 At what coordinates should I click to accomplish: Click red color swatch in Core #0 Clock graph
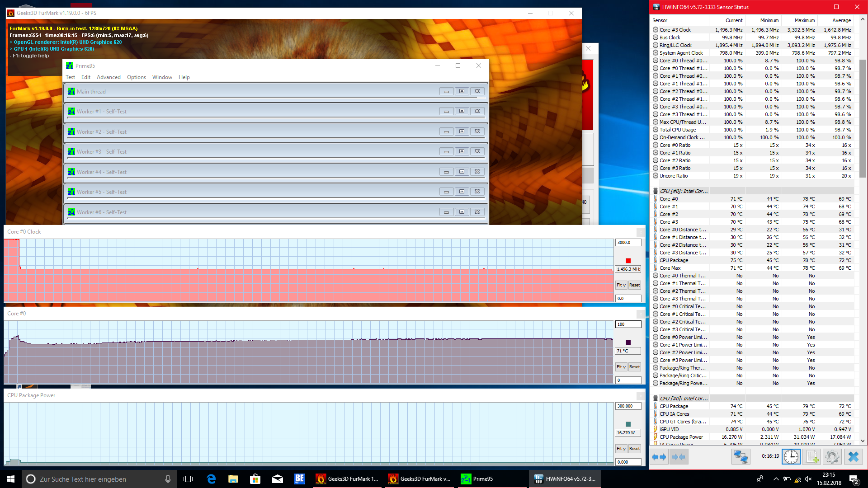[628, 261]
